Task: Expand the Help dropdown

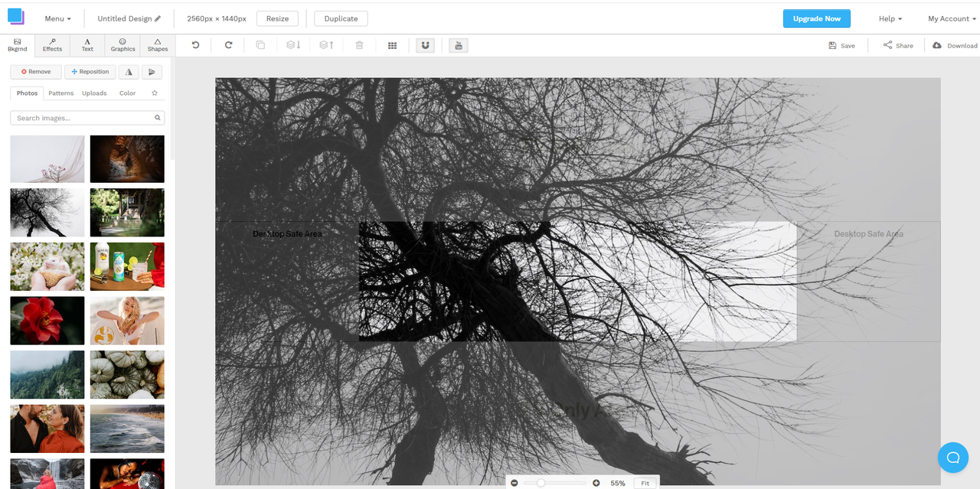Action: [889, 18]
